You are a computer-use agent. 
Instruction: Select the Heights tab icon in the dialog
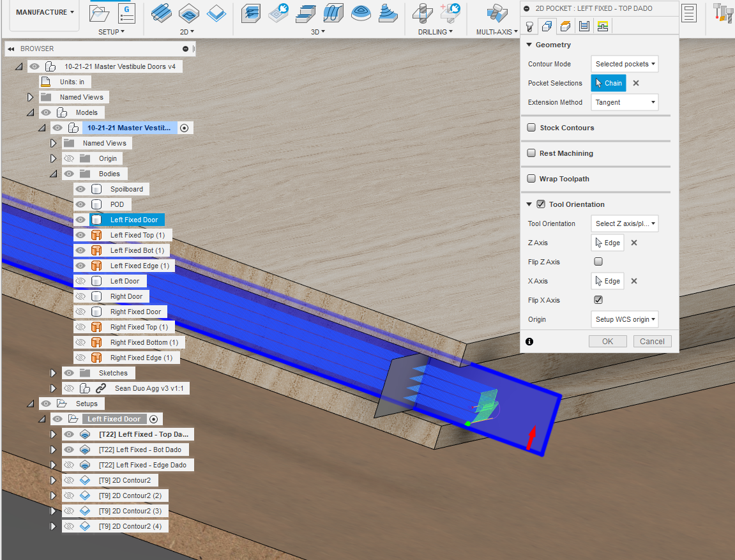tap(565, 26)
